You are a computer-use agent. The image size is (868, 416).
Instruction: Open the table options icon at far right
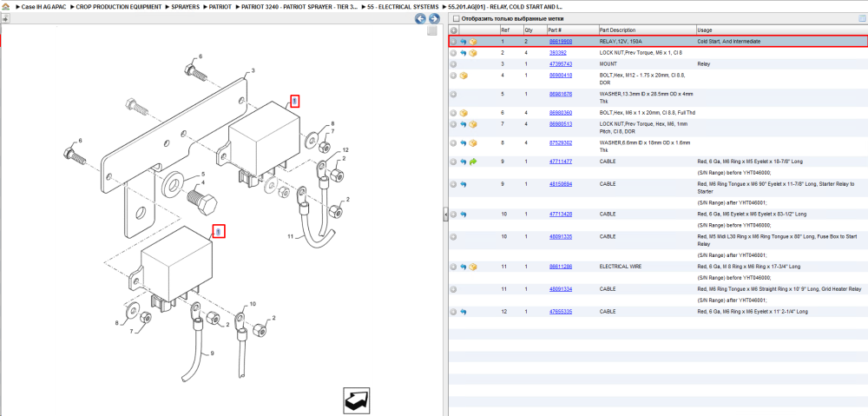point(861,19)
